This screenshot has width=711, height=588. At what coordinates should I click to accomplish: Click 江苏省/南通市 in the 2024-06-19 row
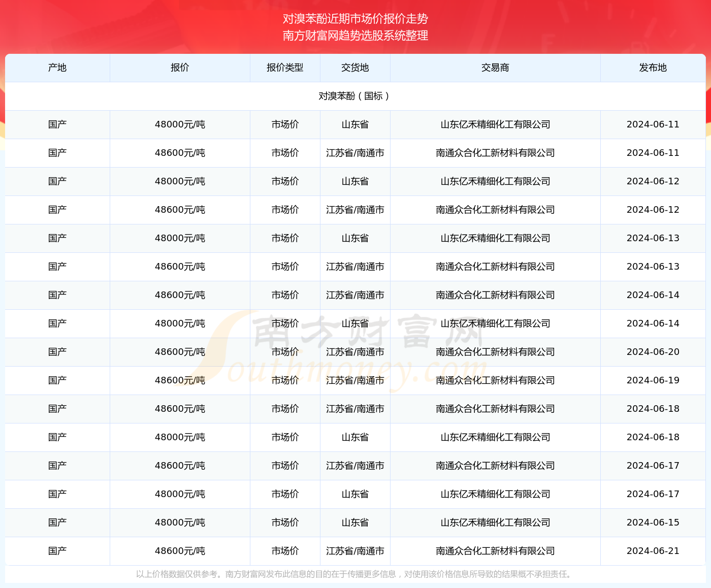(x=355, y=380)
